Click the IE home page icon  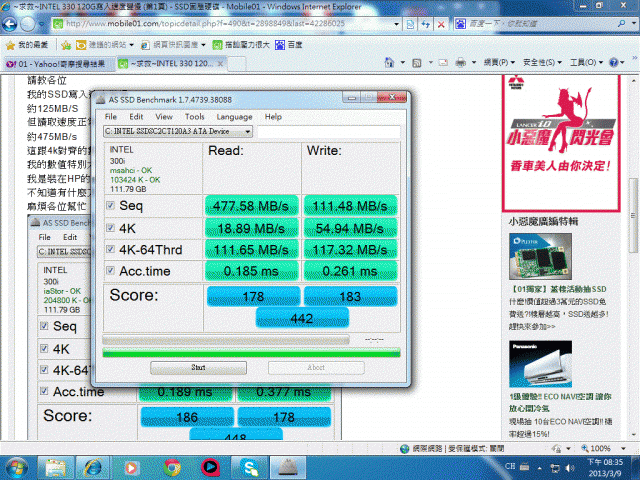[x=389, y=62]
